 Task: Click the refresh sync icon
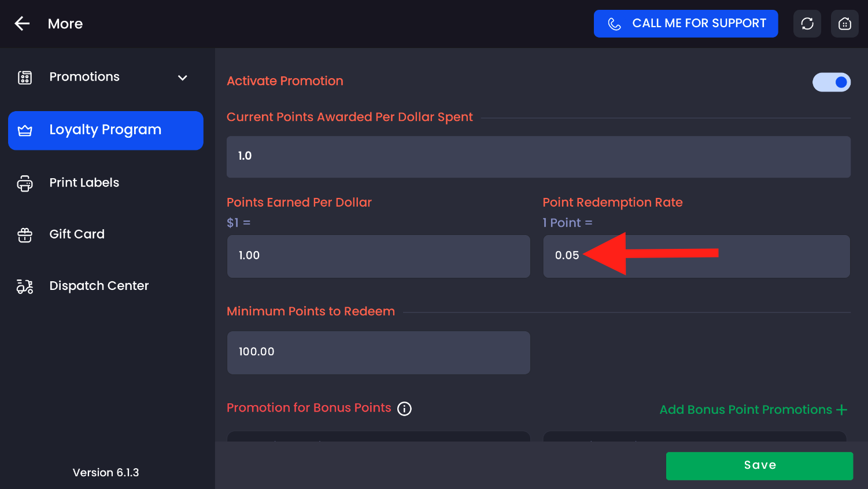coord(807,24)
